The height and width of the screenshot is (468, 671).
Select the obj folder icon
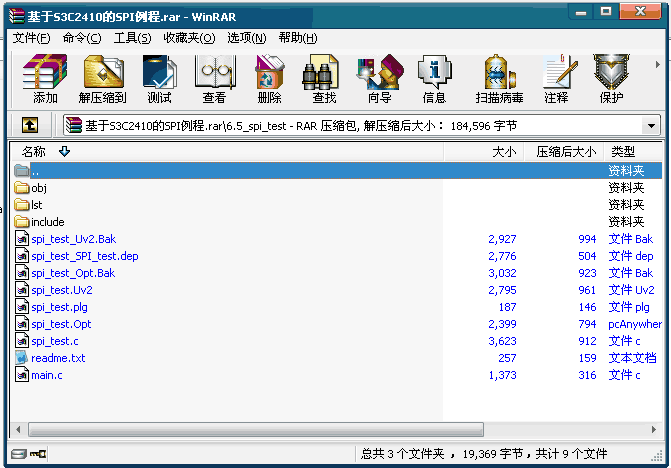coord(22,188)
